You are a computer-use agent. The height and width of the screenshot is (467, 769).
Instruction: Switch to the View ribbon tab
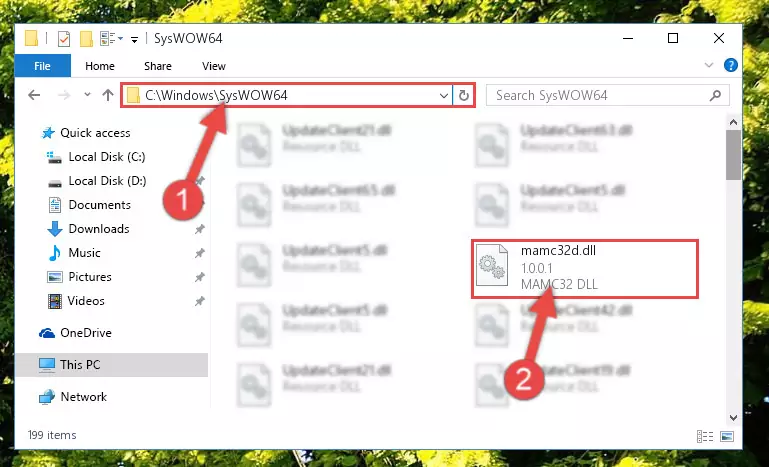point(213,66)
